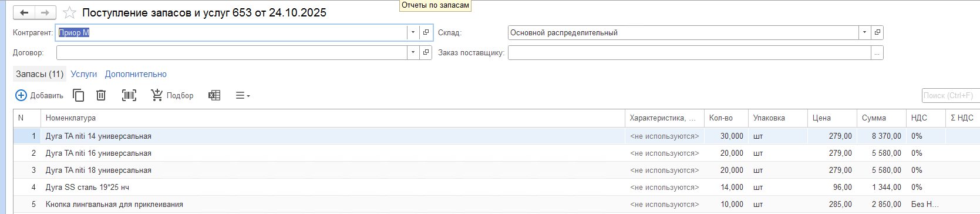The height and width of the screenshot is (214, 980).
Task: Open Договор card with open icon
Action: 426,52
